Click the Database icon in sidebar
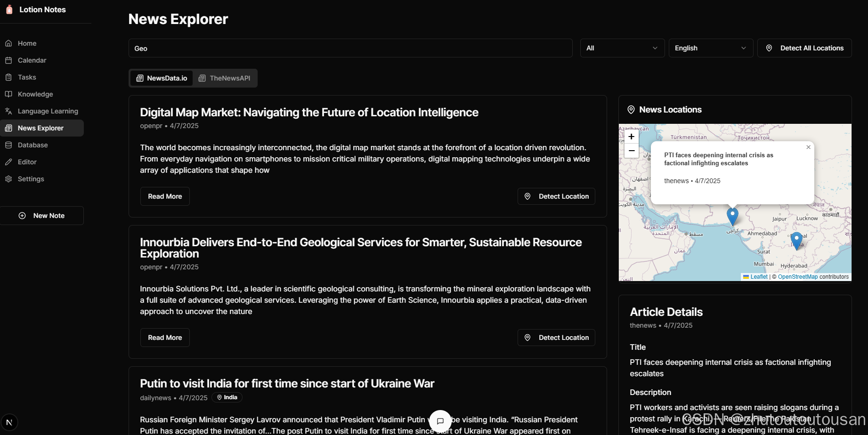This screenshot has height=435, width=868. point(8,145)
